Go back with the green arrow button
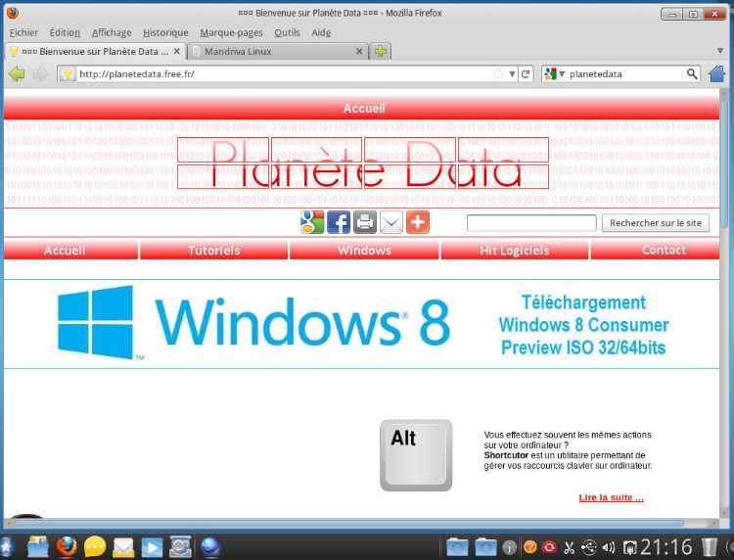734x560 pixels. (17, 73)
